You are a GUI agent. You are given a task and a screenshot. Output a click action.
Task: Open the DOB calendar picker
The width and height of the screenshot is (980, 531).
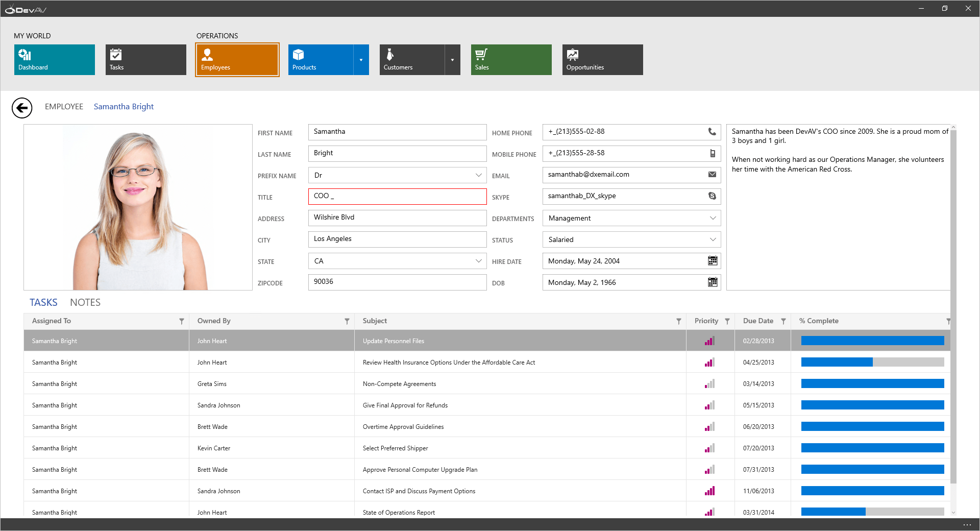(x=713, y=282)
